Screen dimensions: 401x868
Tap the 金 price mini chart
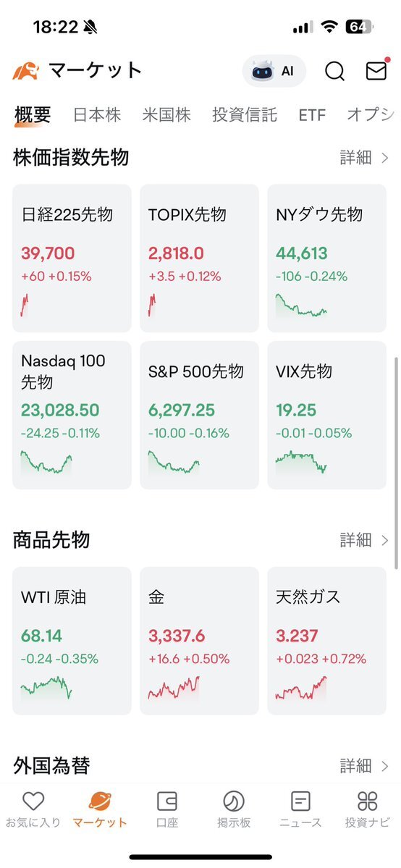click(174, 688)
